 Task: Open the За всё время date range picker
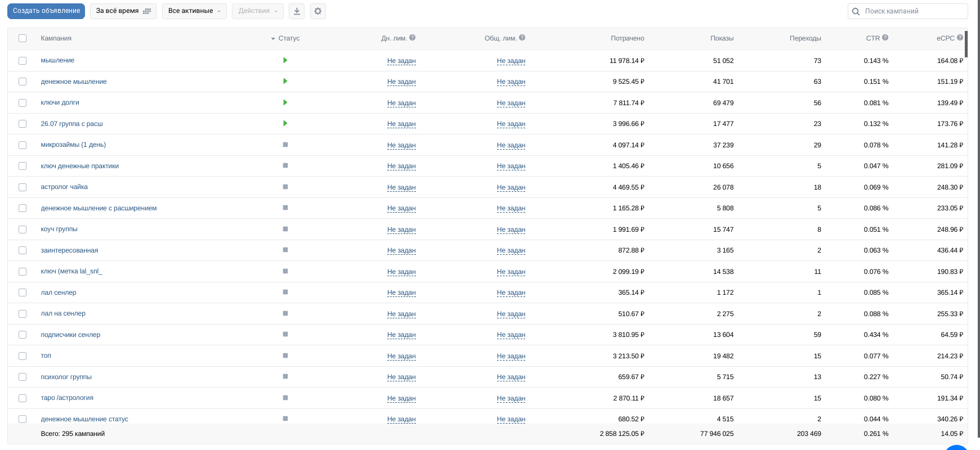123,11
